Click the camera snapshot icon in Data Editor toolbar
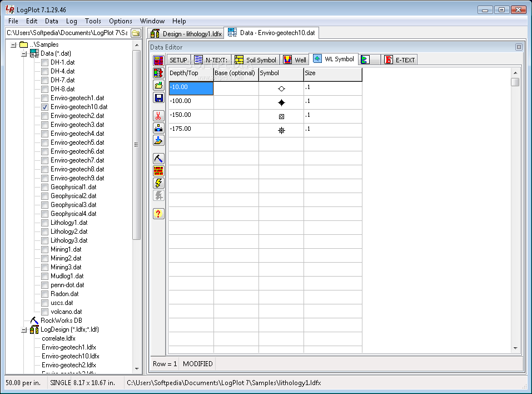This screenshot has height=394, width=532. pyautogui.click(x=158, y=128)
